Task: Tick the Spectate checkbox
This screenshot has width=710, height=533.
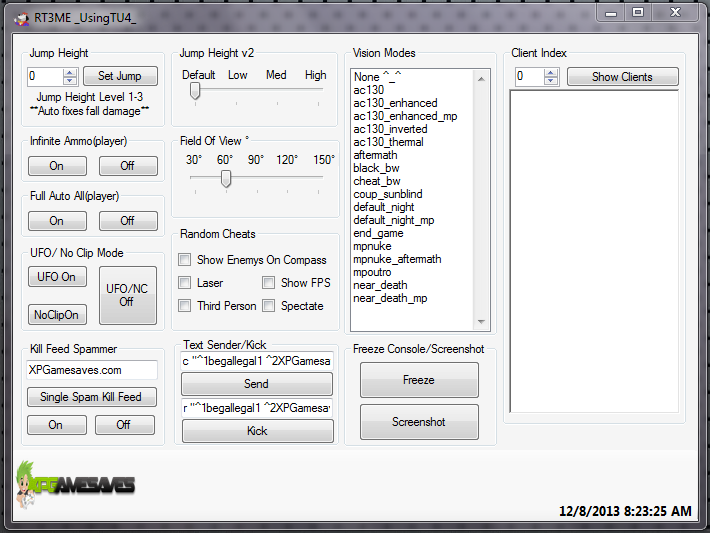Action: tap(269, 306)
